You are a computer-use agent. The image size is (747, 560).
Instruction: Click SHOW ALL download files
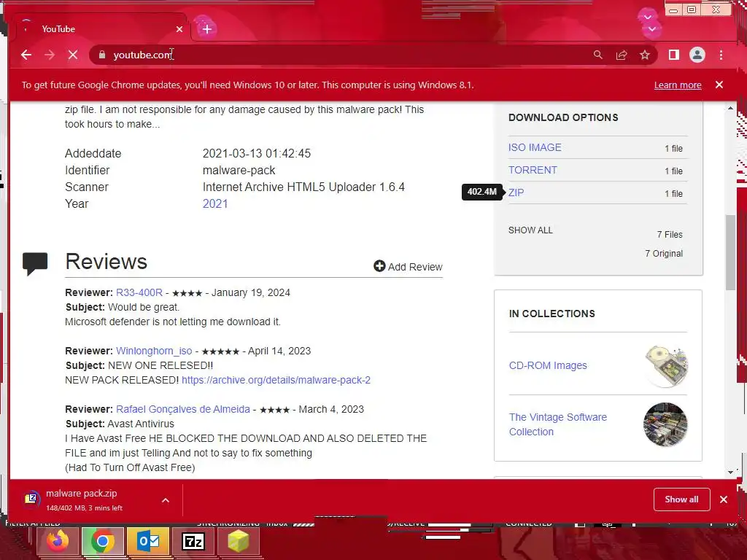530,230
